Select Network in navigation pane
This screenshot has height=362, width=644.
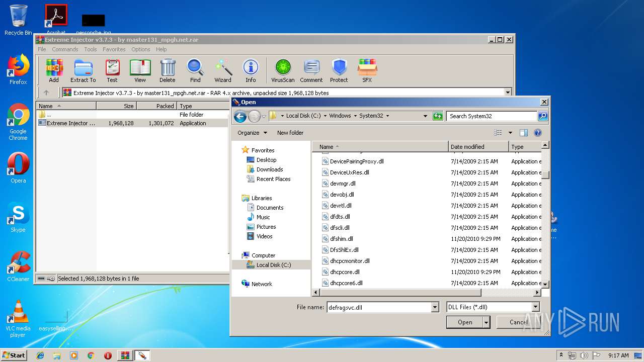262,284
